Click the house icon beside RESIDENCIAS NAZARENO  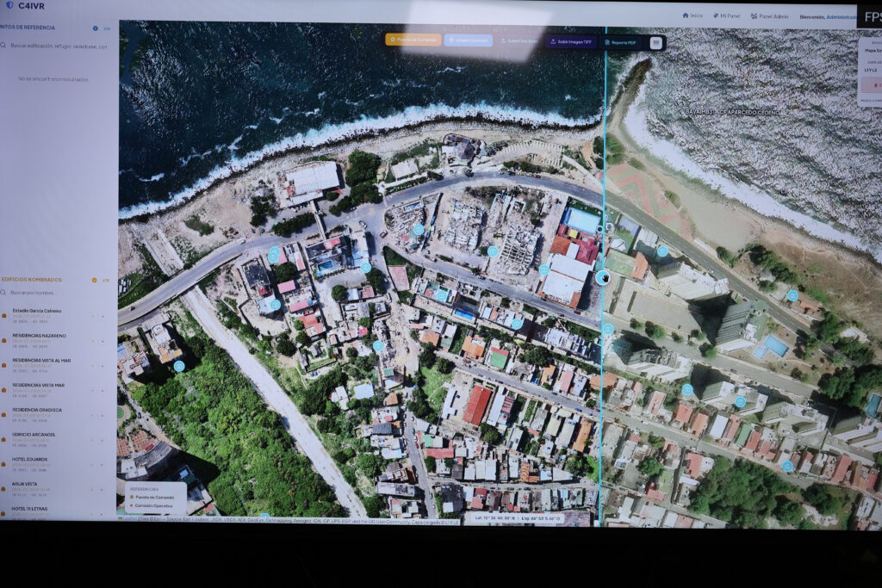pos(4,341)
